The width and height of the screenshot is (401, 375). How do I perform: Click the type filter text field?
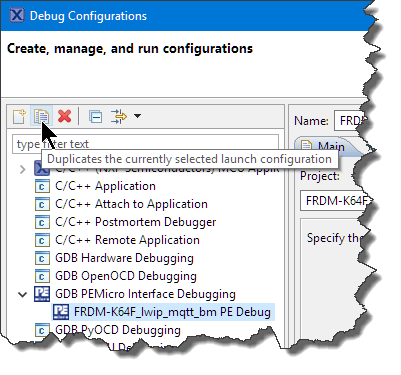[x=145, y=144]
